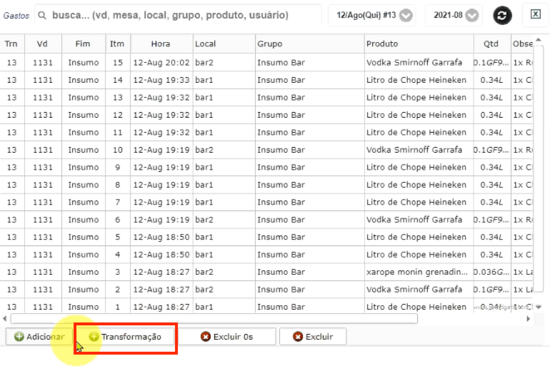Sort by the Produto column header
Screen dimensions: 550x371
click(418, 44)
